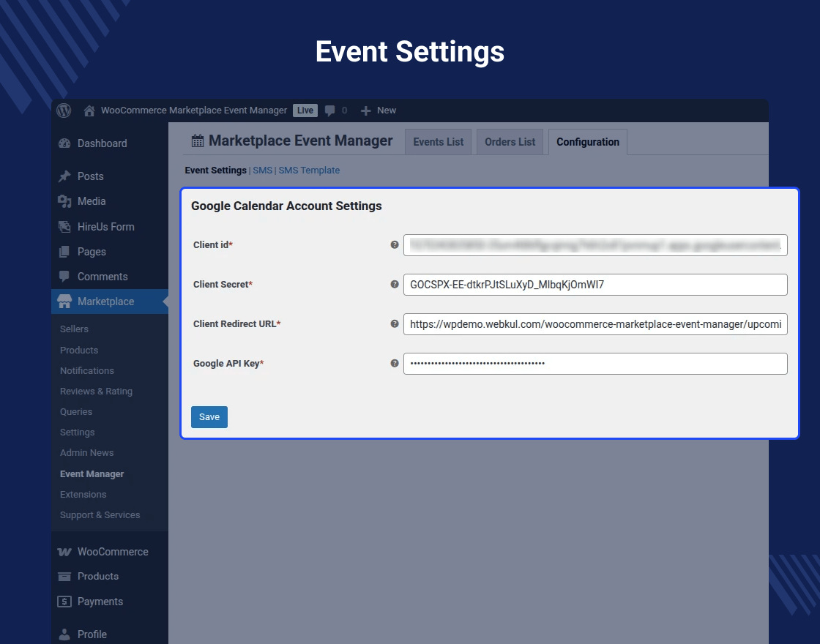Click the Profile user icon
This screenshot has height=644, width=820.
(64, 634)
